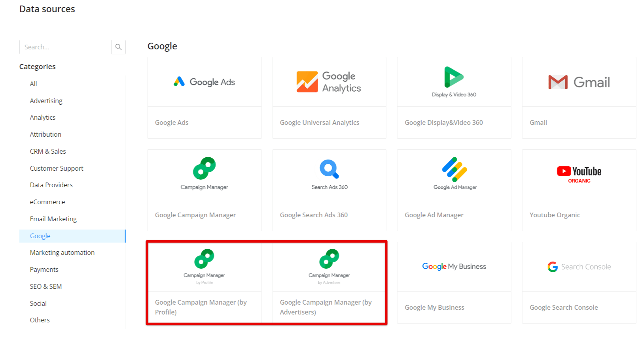644x354 pixels.
Task: Choose the eCommerce category
Action: (47, 202)
